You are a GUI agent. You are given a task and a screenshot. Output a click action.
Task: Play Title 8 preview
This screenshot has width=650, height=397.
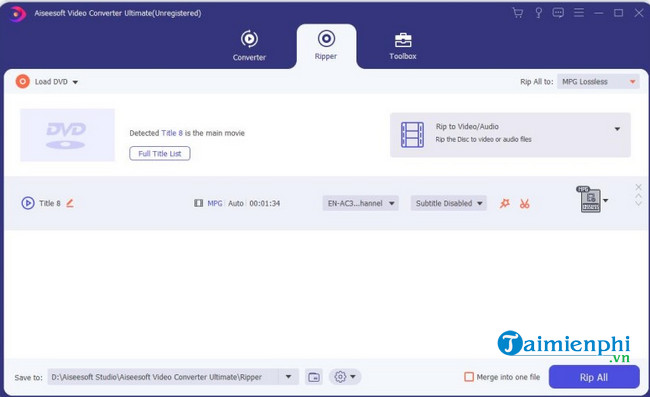[x=28, y=203]
